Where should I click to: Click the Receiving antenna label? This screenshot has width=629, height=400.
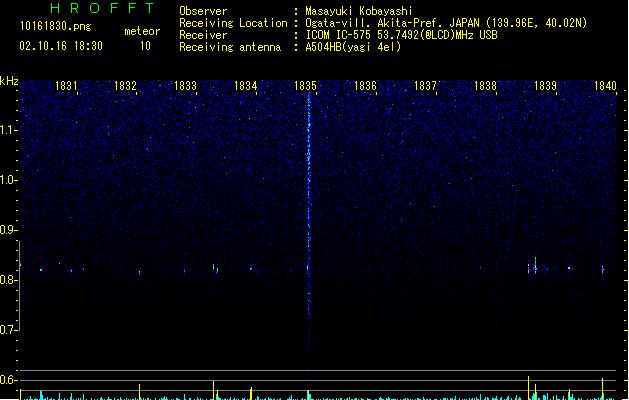pyautogui.click(x=230, y=47)
